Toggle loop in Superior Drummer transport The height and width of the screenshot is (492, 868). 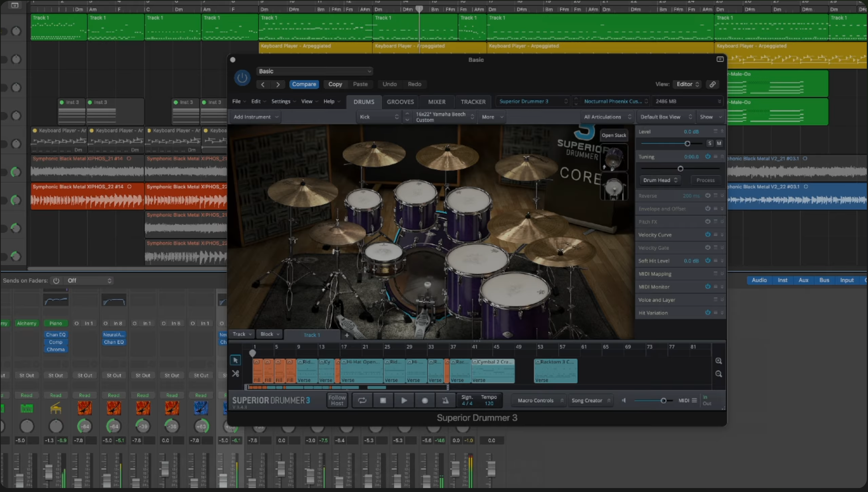(362, 400)
